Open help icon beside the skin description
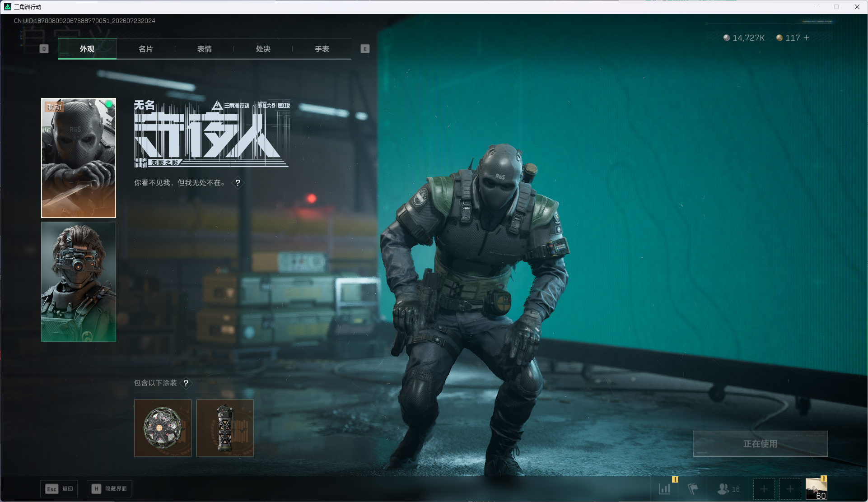Screen dimensions: 868x502 pos(238,183)
